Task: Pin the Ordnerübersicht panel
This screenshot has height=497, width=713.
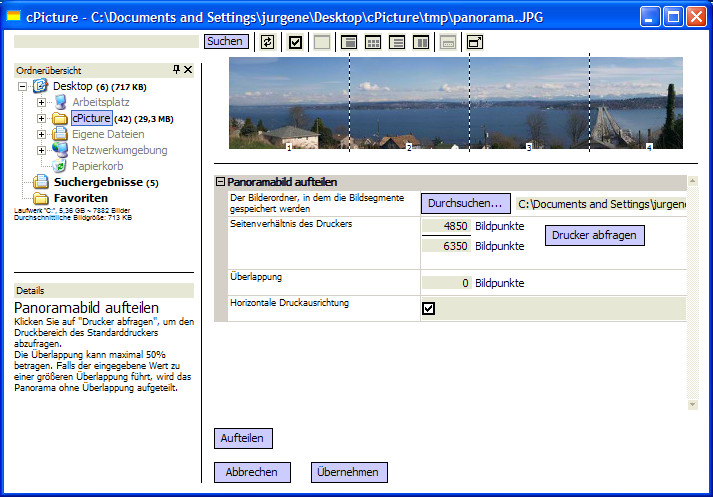Action: [x=177, y=70]
